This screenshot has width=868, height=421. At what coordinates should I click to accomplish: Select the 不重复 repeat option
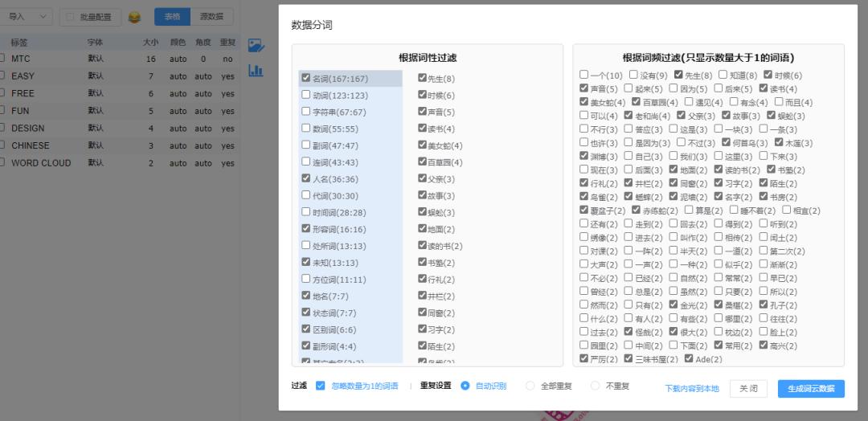pyautogui.click(x=595, y=386)
